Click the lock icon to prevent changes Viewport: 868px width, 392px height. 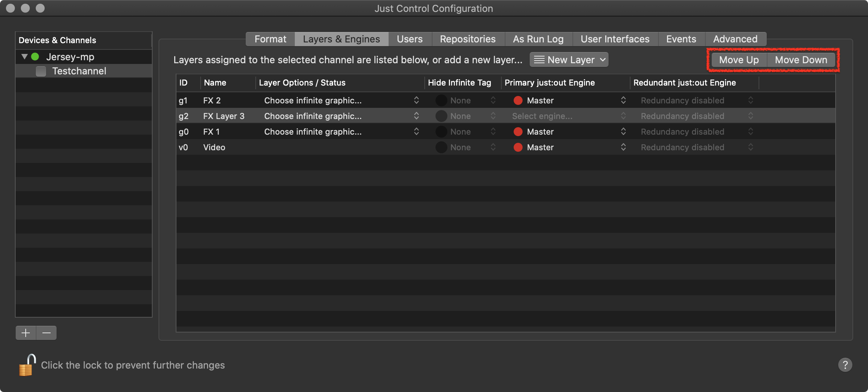click(27, 365)
